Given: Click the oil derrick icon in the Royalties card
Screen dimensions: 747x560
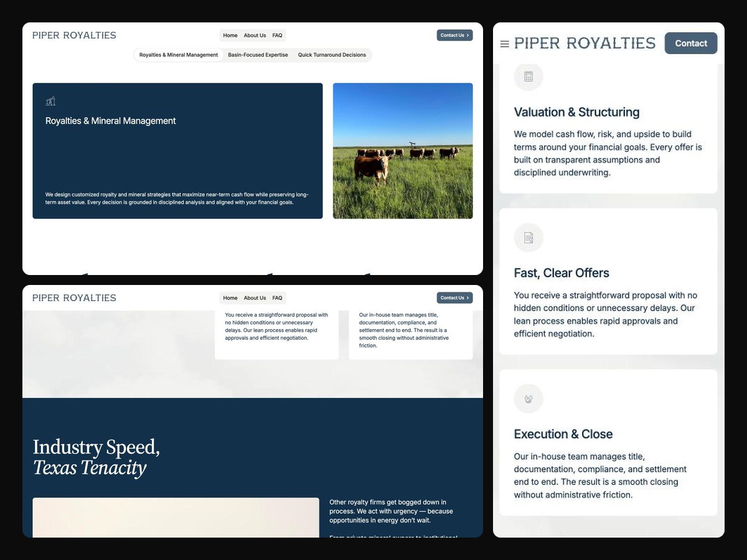Looking at the screenshot, I should point(50,101).
